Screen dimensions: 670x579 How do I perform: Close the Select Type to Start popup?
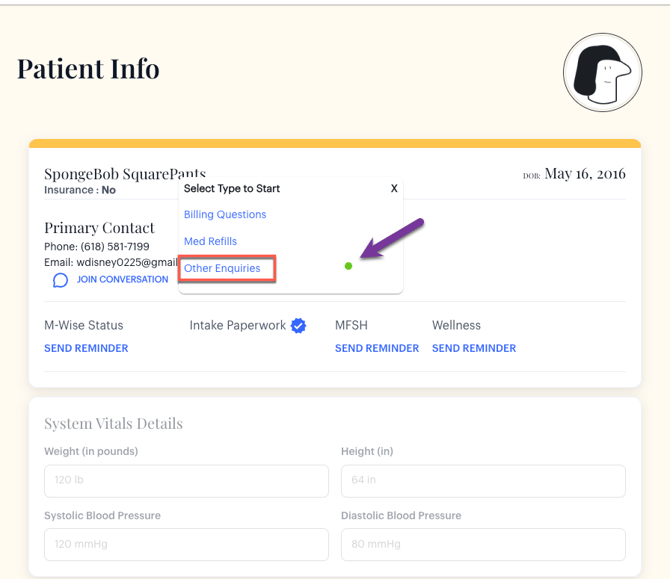tap(394, 188)
